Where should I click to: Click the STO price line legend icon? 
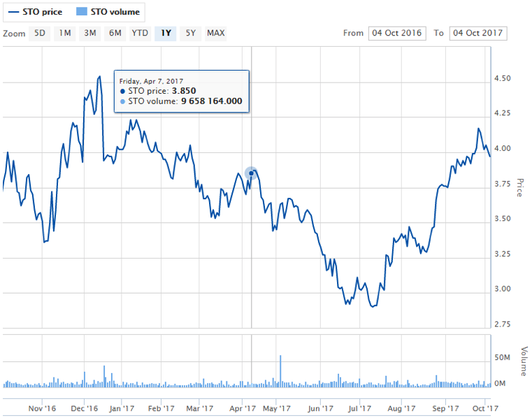coord(14,11)
